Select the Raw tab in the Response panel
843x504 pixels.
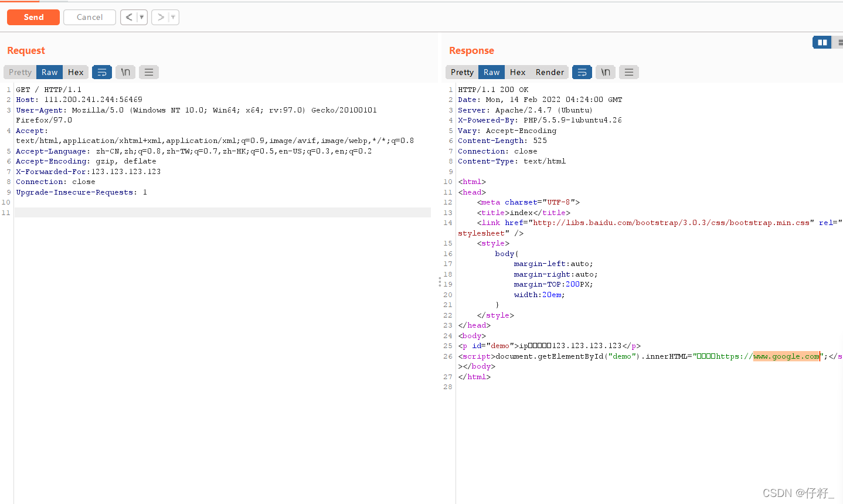(492, 72)
